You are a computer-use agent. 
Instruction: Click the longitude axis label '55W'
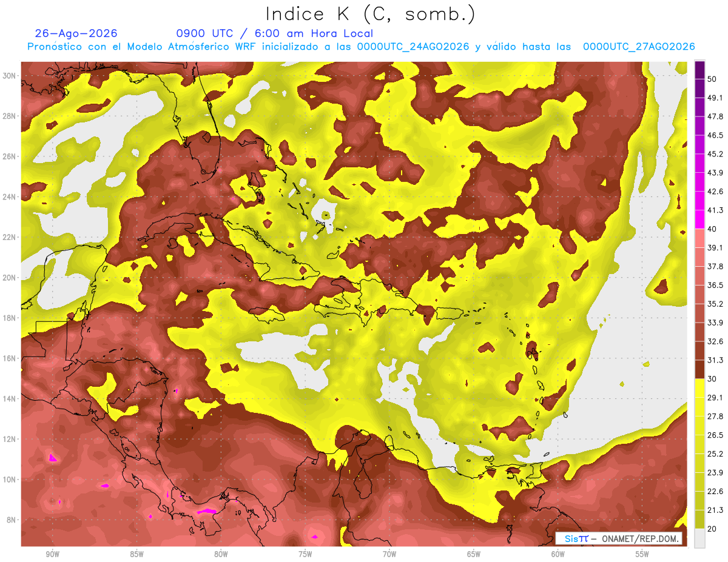[x=642, y=555]
